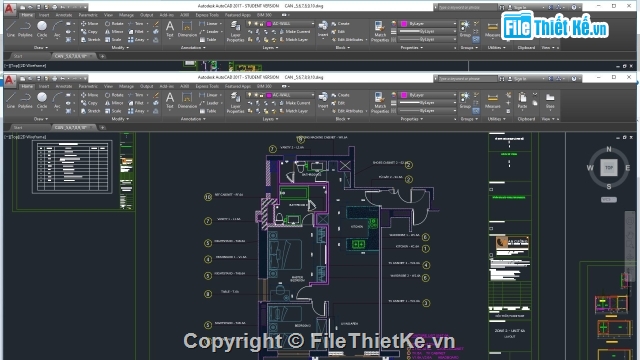
Task: Open Layer Properties in lower window
Action: (235, 102)
